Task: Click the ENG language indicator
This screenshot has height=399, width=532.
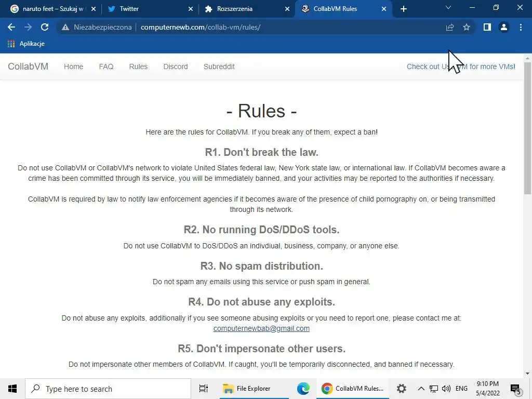Action: 461,389
